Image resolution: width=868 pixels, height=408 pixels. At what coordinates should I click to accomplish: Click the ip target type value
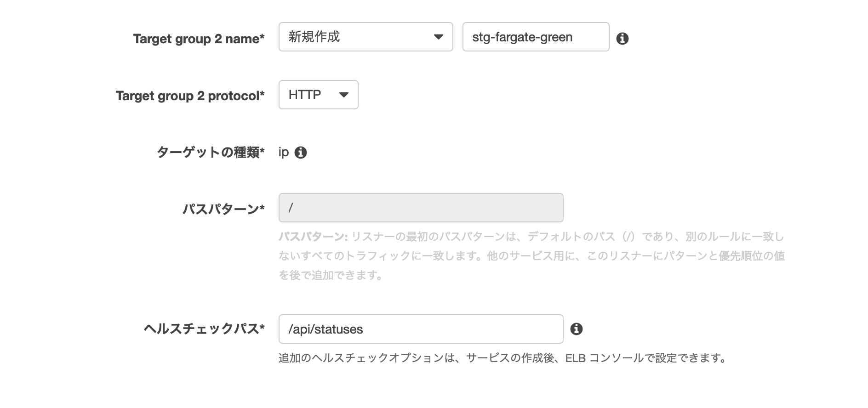point(284,153)
